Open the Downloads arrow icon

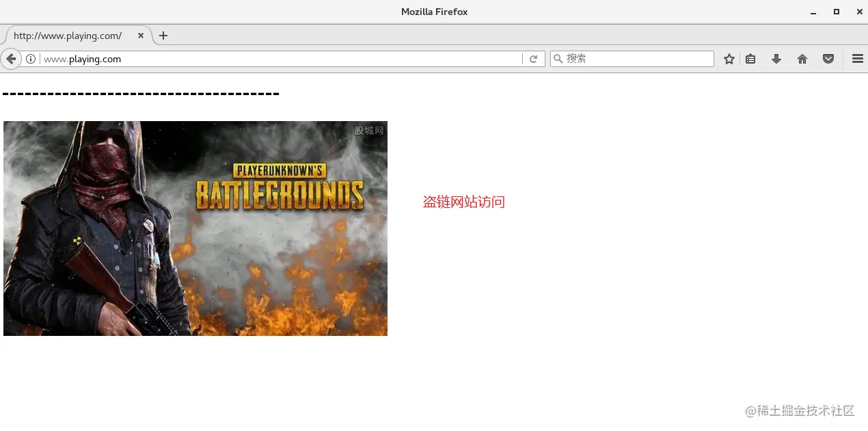[x=776, y=59]
